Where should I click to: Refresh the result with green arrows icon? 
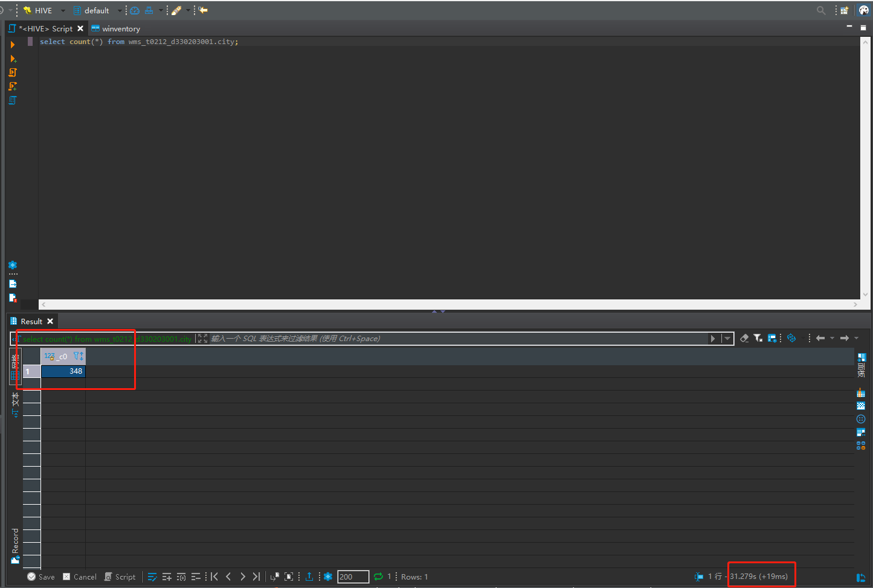click(378, 577)
